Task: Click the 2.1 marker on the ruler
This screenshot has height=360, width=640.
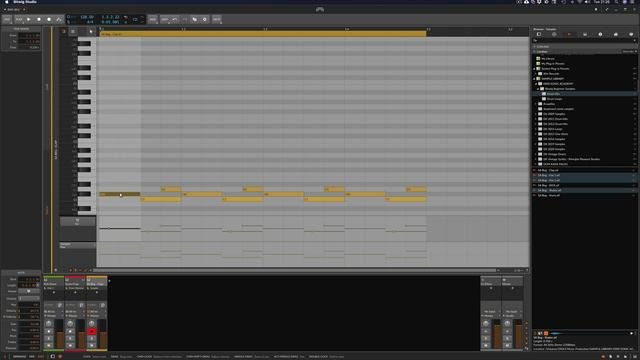Action: (428, 29)
